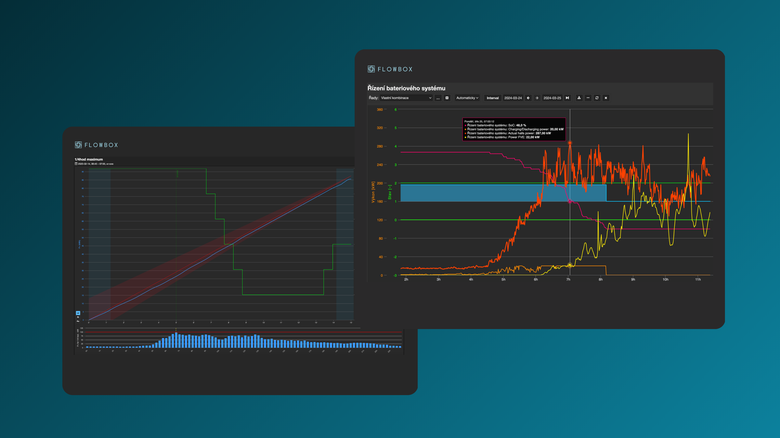Image resolution: width=780 pixels, height=438 pixels.
Task: Click the calendar icon under the left chart title
Action: tap(76, 163)
